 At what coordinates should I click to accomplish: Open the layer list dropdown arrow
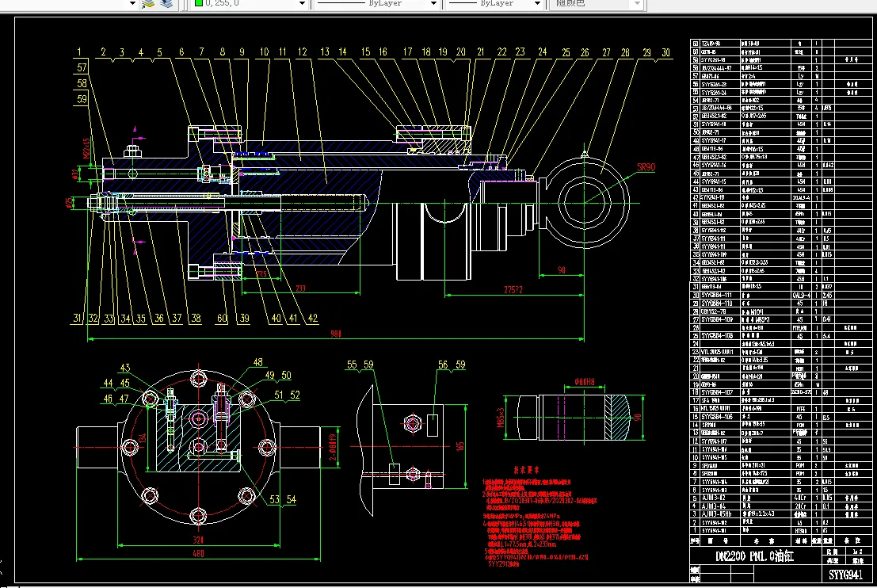click(132, 3)
